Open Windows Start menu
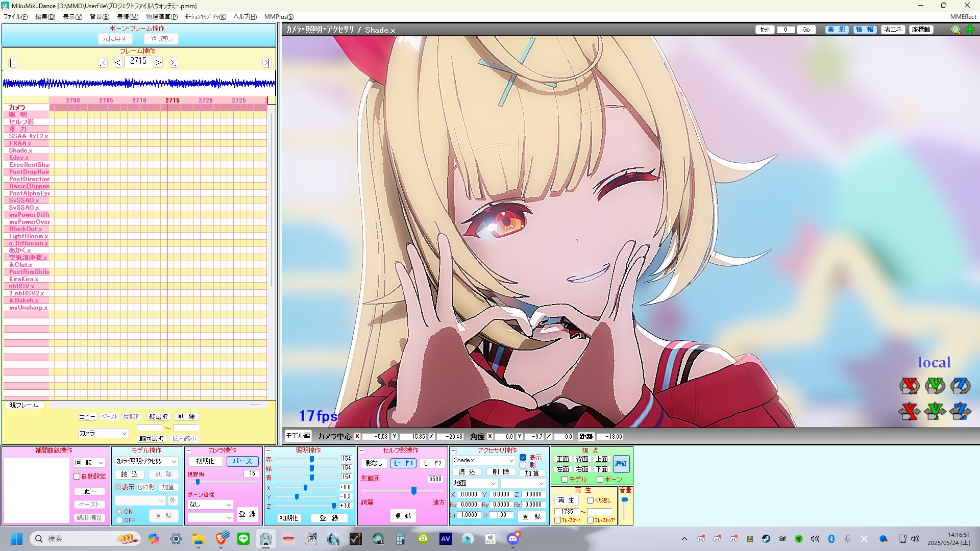 (x=16, y=539)
